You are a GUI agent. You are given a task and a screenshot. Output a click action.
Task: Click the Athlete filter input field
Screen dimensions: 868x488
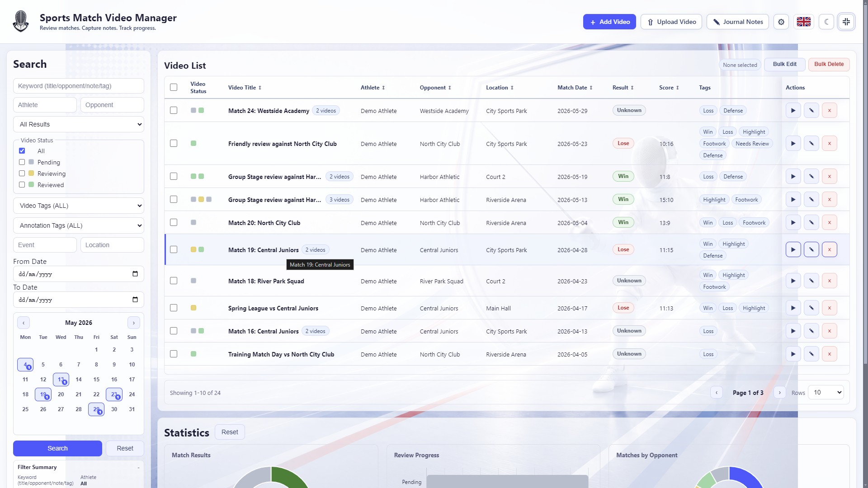click(x=45, y=105)
